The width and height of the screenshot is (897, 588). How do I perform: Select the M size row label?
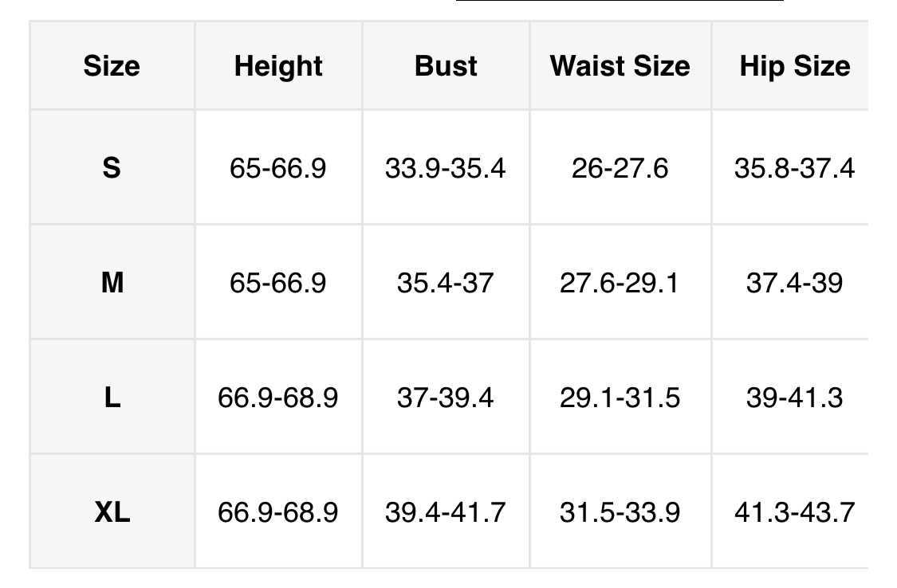(x=112, y=283)
